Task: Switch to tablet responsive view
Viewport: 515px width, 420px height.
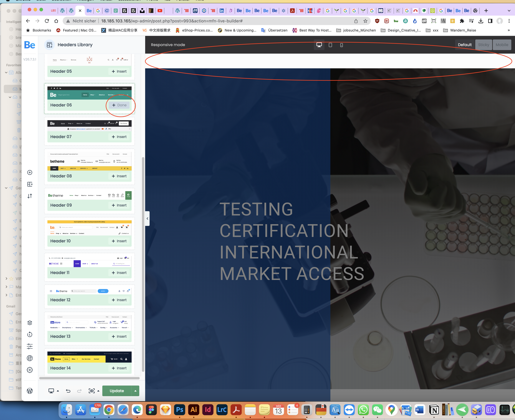Action: coord(330,45)
